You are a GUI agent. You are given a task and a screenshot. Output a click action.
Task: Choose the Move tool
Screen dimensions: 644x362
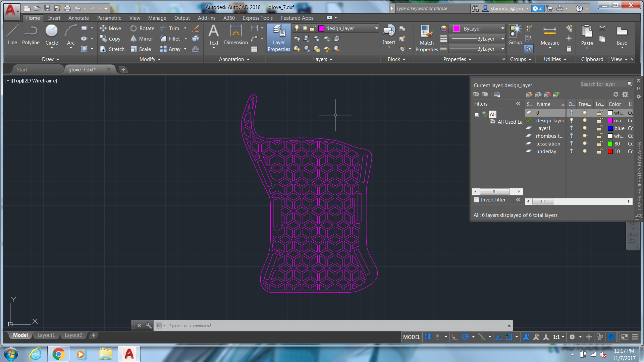pos(111,28)
